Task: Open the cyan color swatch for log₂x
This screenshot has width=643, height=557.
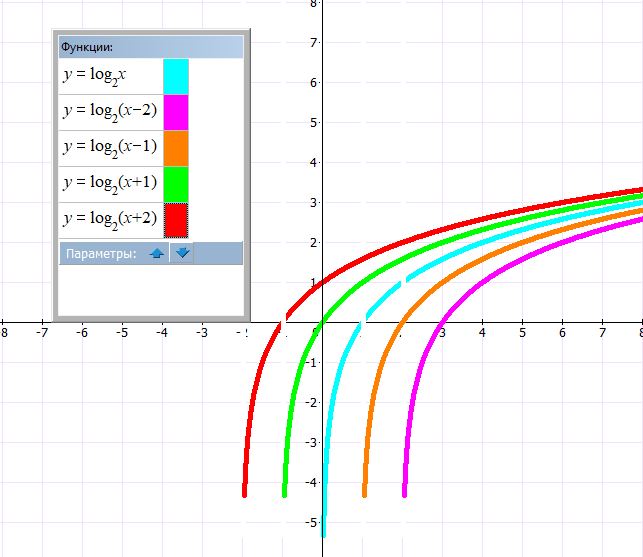Action: pos(175,76)
